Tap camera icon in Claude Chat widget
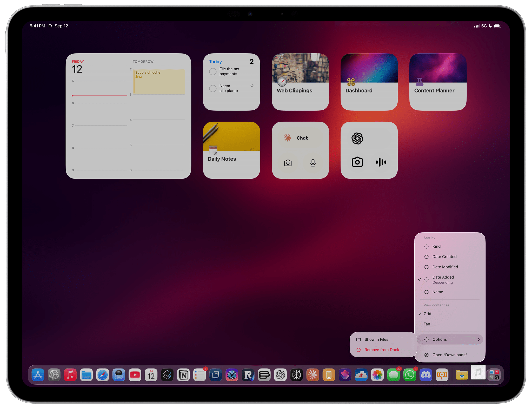 [288, 163]
